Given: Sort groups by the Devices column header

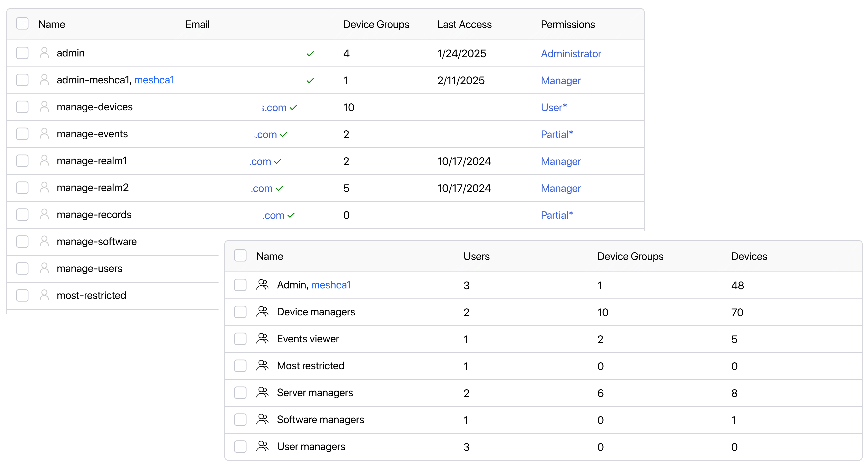Looking at the screenshot, I should (x=749, y=256).
